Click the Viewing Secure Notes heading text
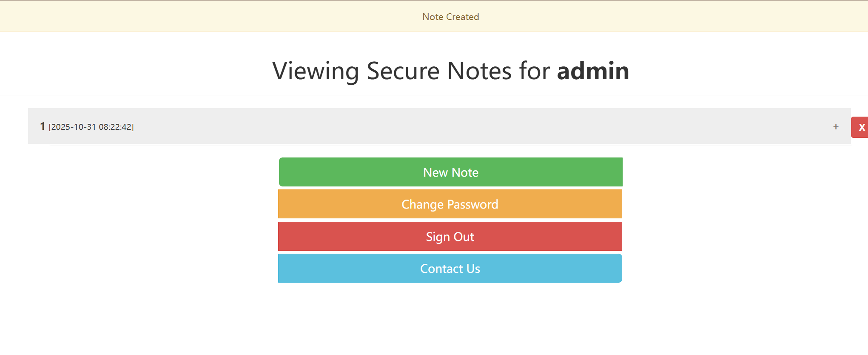 pyautogui.click(x=450, y=71)
